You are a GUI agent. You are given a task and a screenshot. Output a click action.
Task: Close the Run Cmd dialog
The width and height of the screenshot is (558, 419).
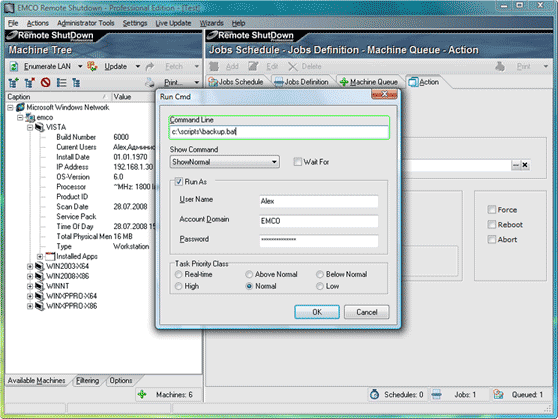point(384,94)
